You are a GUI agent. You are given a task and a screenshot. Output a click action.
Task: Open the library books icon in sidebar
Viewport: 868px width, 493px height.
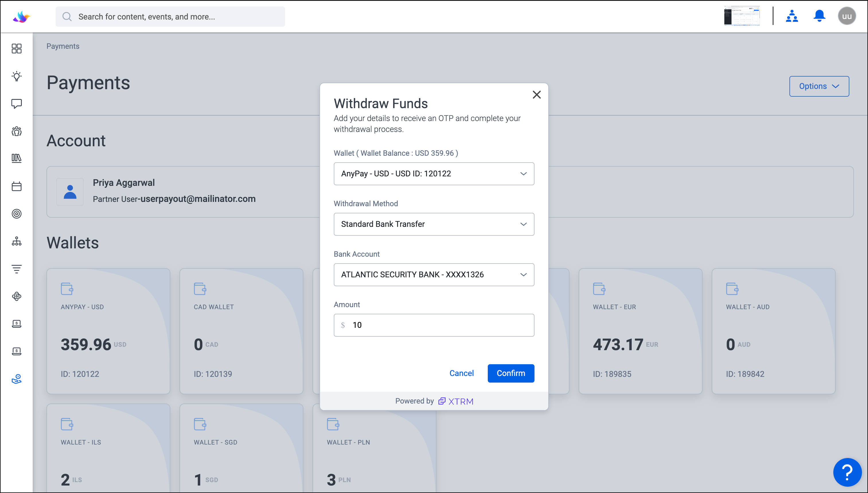coord(17,159)
